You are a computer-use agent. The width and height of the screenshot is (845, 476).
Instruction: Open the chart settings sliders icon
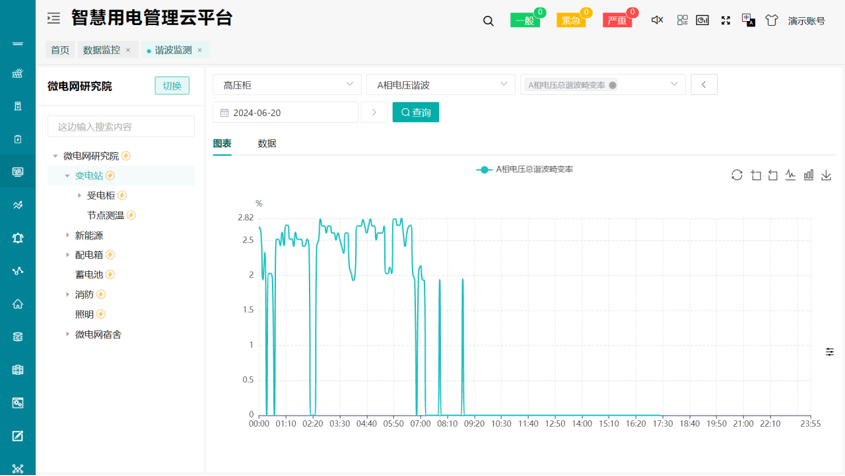(830, 352)
